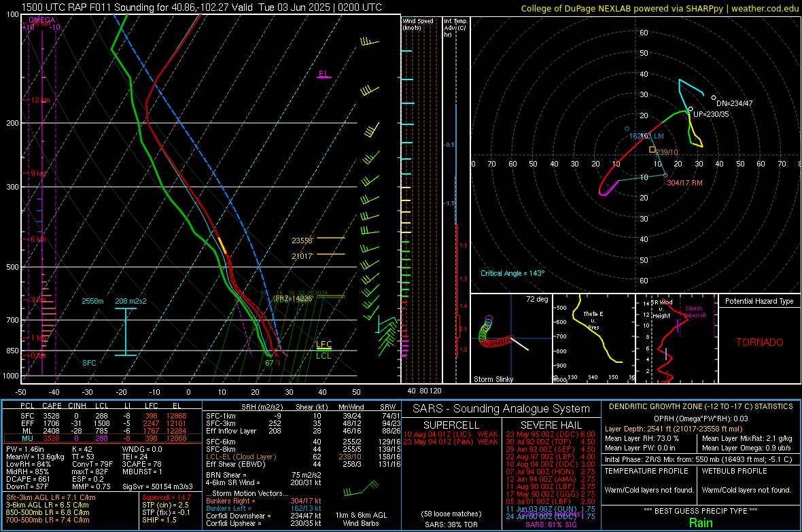Image resolution: width=802 pixels, height=532 pixels.
Task: Click the '162/13 LM' left-mover label
Action: [x=646, y=136]
